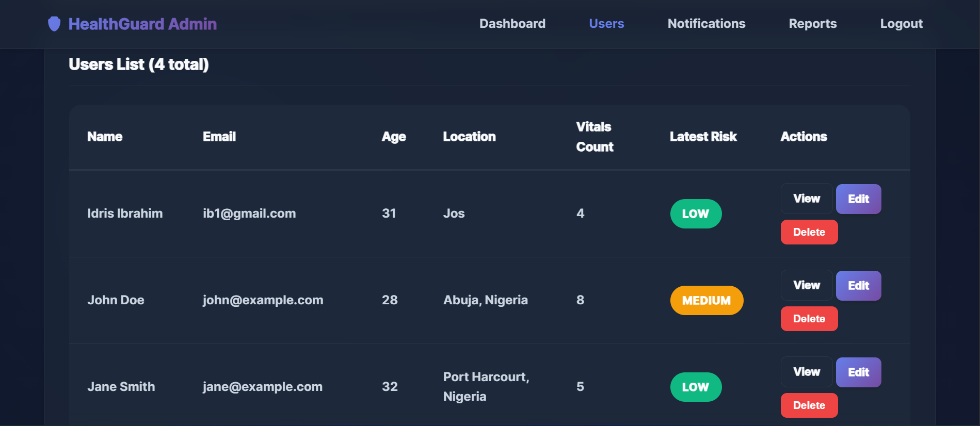Click the email ib1@gmail.com

pyautogui.click(x=249, y=214)
